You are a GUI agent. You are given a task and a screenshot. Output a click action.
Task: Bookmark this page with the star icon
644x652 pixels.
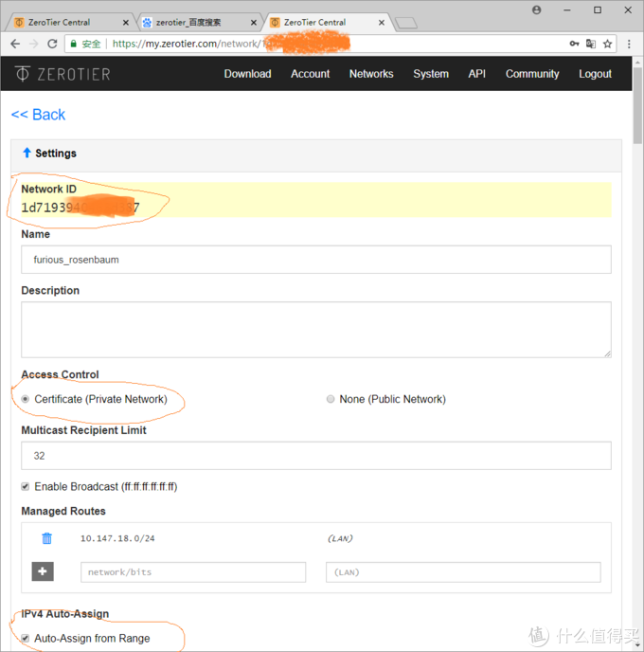[607, 44]
